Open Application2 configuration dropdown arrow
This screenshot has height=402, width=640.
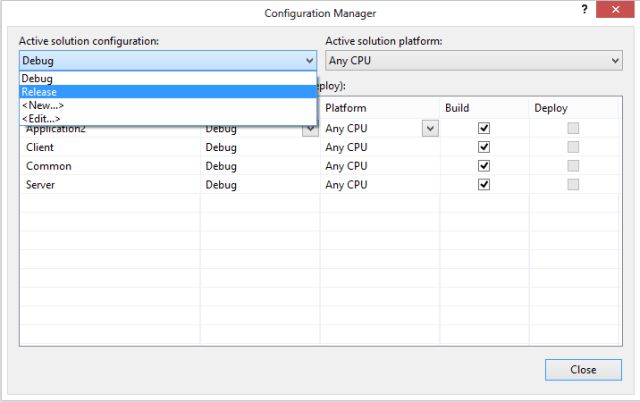click(x=310, y=130)
